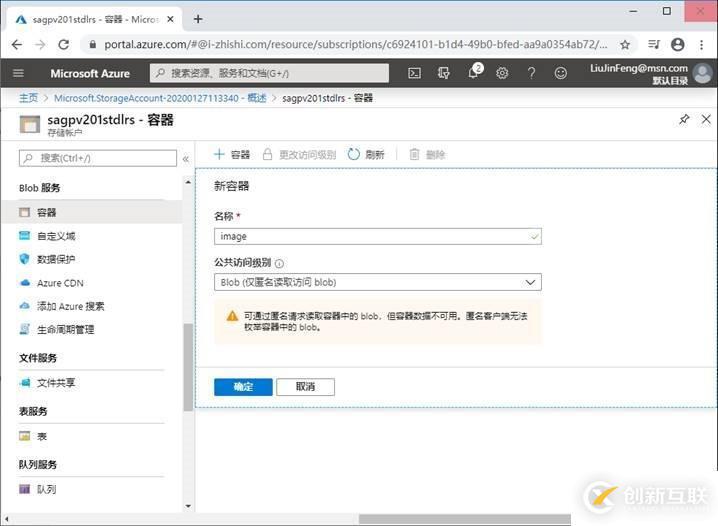This screenshot has width=718, height=526.
Task: Open Microsoft.StorageAccount breadcrumb link
Action: 160,98
